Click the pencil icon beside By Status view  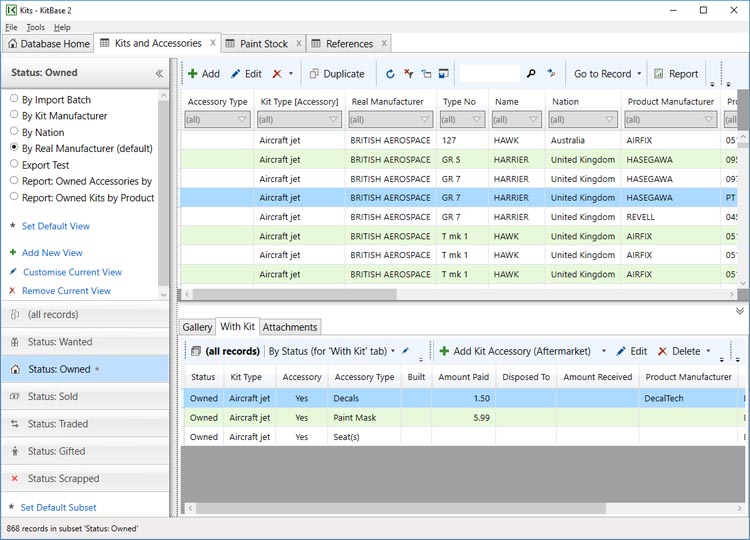406,351
